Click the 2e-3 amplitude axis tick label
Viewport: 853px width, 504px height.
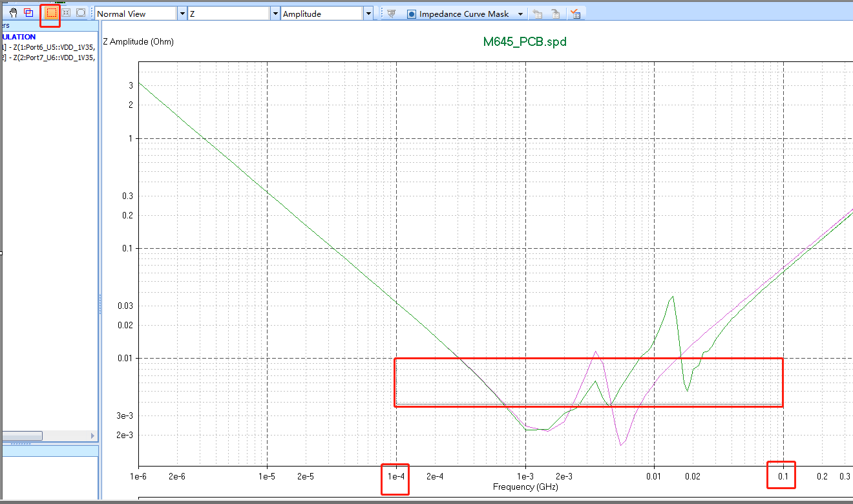click(x=125, y=435)
